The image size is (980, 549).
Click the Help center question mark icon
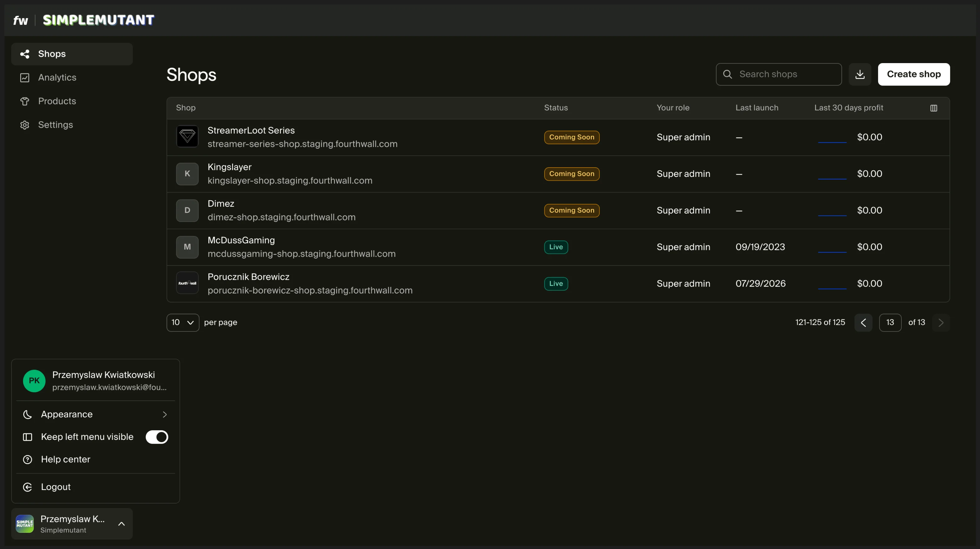[27, 459]
